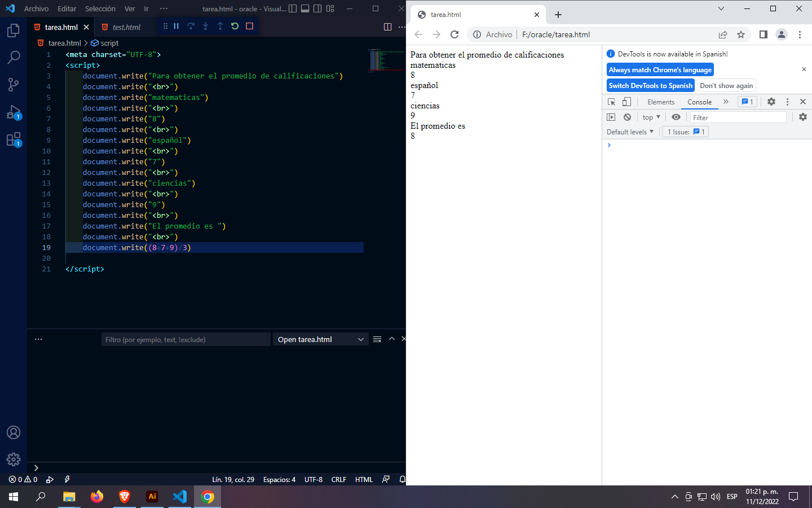This screenshot has height=508, width=812.
Task: Share this page from Chrome address bar
Action: click(723, 34)
